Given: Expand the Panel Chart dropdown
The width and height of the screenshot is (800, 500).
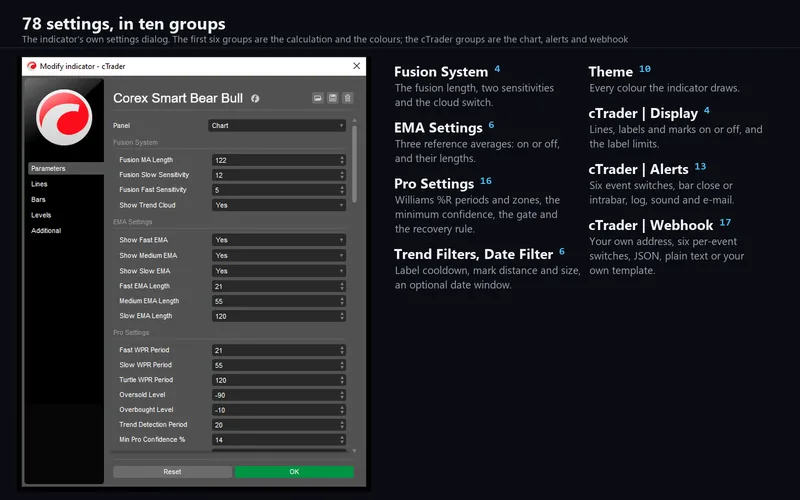Looking at the screenshot, I should point(277,126).
